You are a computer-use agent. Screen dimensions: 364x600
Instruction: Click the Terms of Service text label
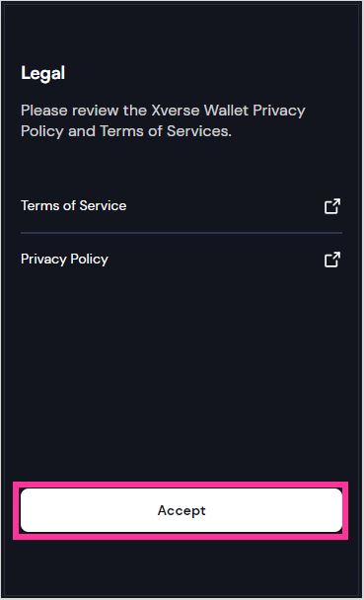click(x=73, y=205)
